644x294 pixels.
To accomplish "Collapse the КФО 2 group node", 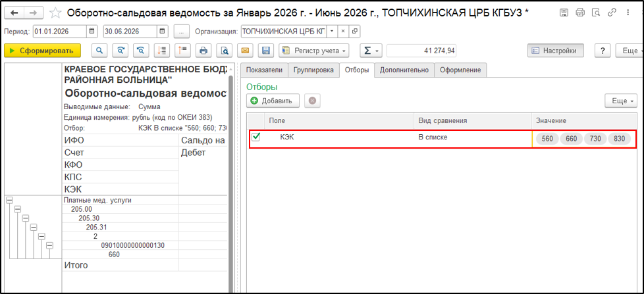I will point(41,236).
